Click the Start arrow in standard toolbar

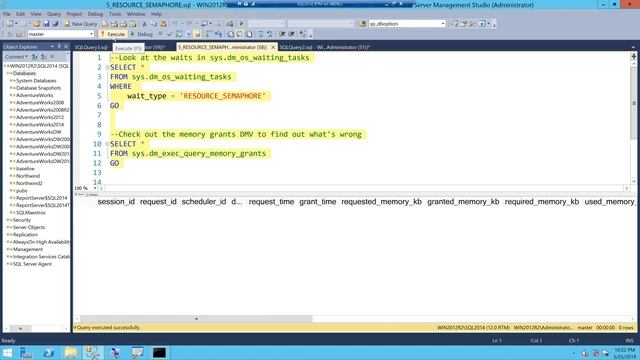241,24
